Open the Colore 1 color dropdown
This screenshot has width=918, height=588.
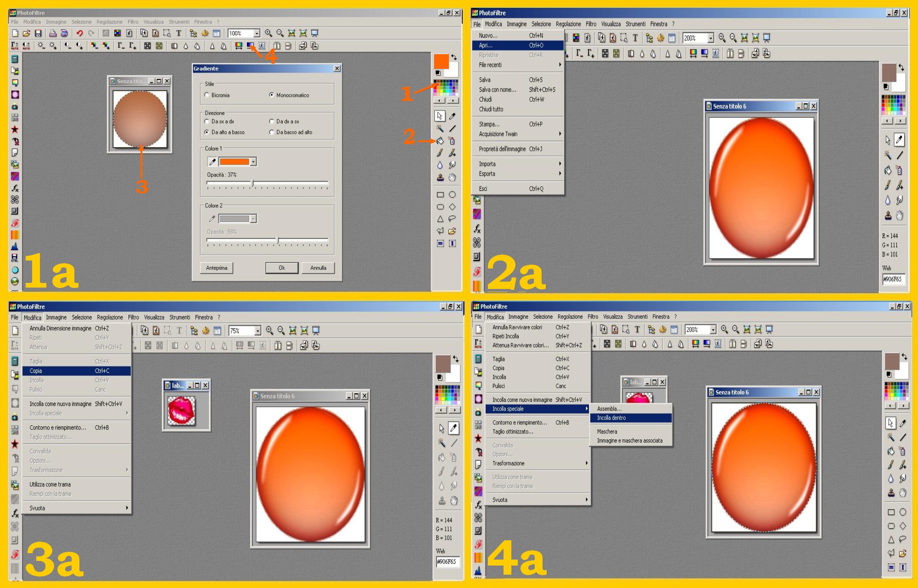click(x=253, y=161)
